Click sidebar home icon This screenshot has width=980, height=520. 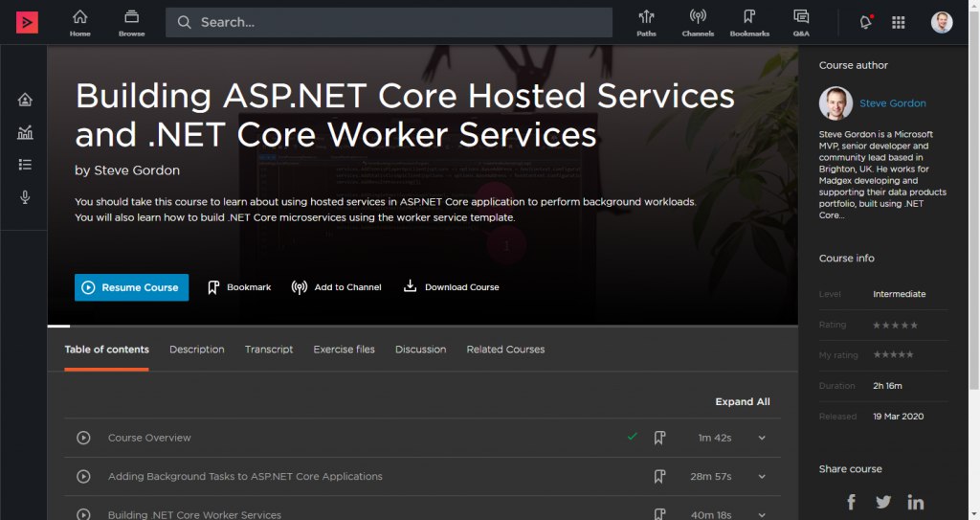[25, 100]
